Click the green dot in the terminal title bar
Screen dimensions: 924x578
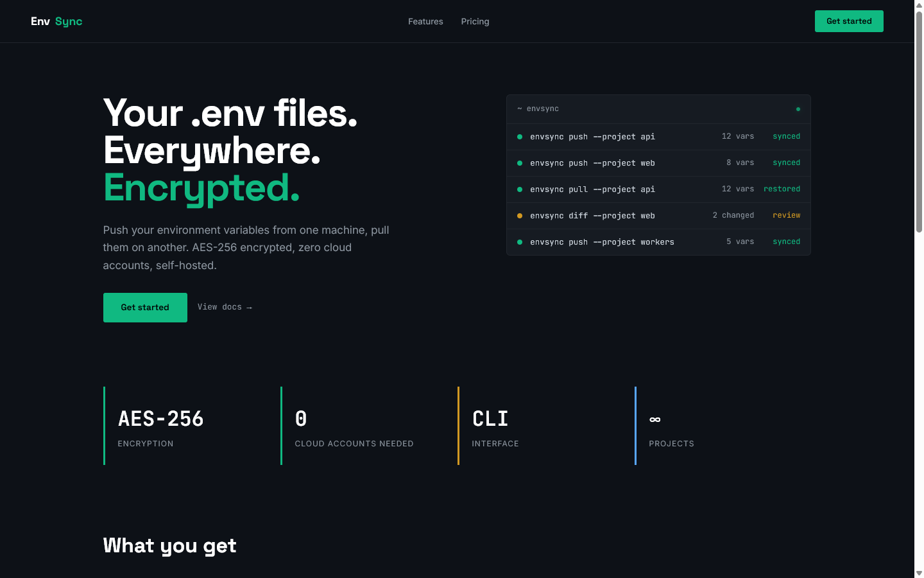click(798, 109)
